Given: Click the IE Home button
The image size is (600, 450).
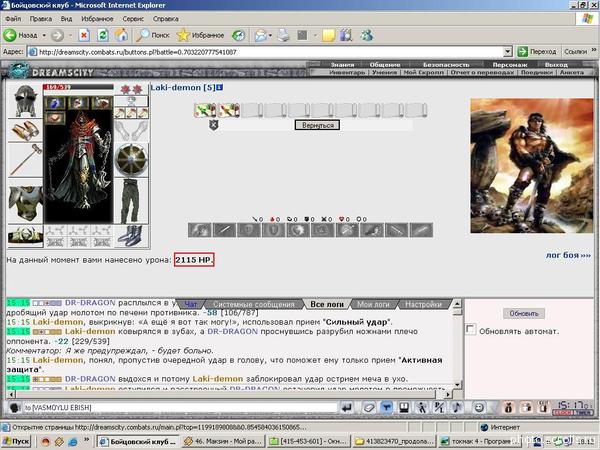Looking at the screenshot, I should pyautogui.click(x=122, y=35).
